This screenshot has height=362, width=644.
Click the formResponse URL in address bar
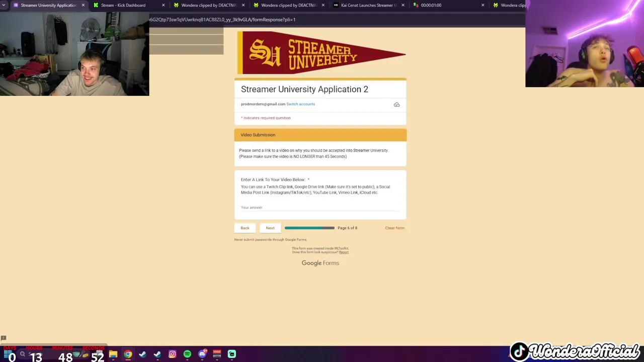222,20
